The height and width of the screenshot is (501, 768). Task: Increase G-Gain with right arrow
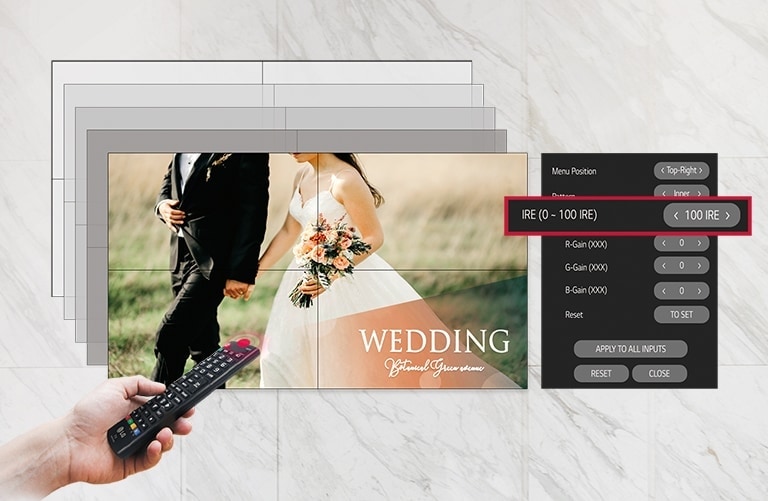(x=701, y=266)
